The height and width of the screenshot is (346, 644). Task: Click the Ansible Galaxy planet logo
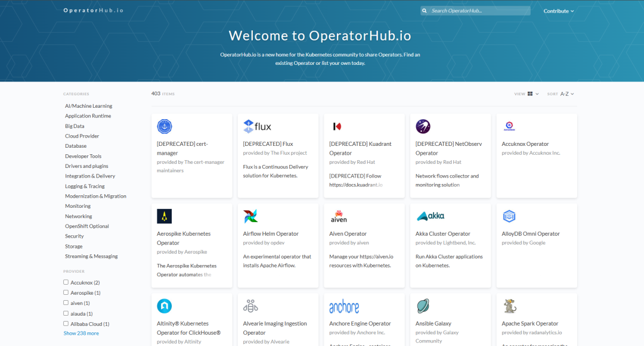click(x=423, y=306)
